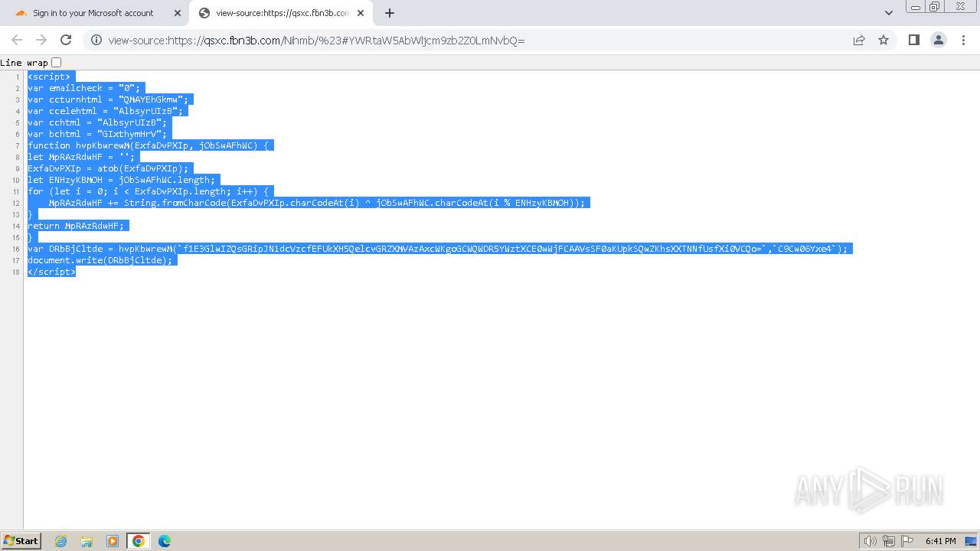
Task: Toggle the browser side panel
Action: pyautogui.click(x=914, y=40)
